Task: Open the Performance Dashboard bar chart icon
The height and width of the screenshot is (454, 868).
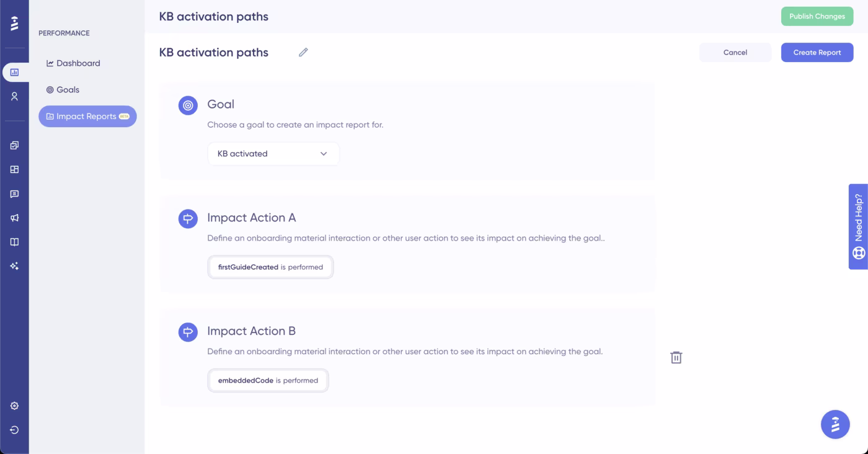Action: click(x=15, y=71)
